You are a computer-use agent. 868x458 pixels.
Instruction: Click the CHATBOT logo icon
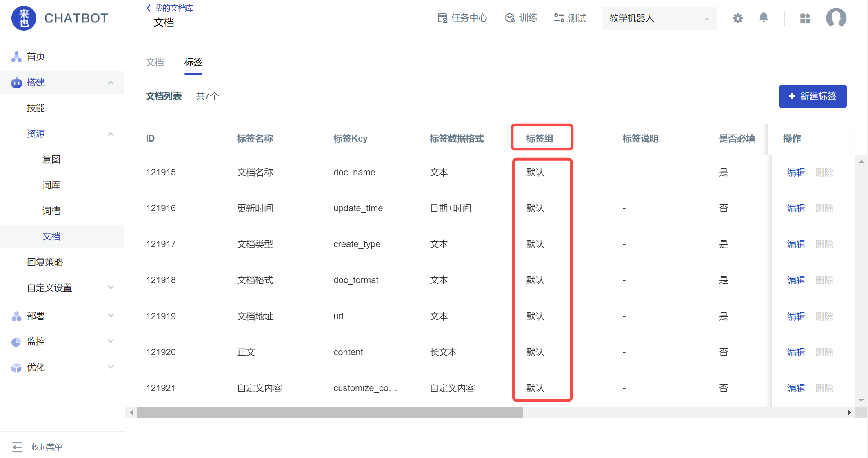[24, 18]
